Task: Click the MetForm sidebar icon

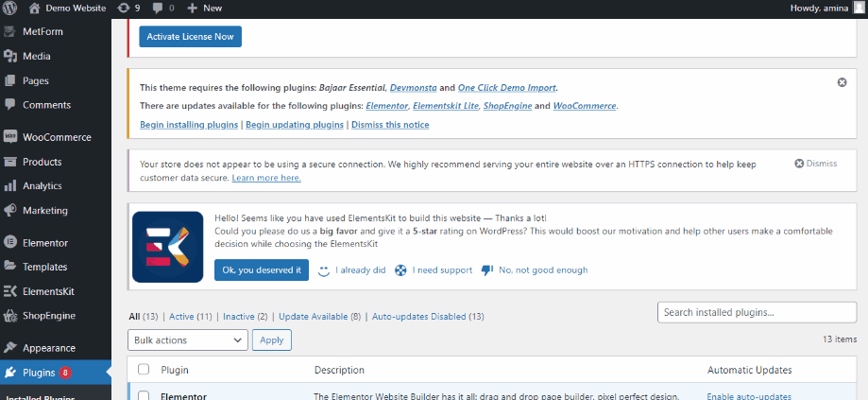Action: 9,31
